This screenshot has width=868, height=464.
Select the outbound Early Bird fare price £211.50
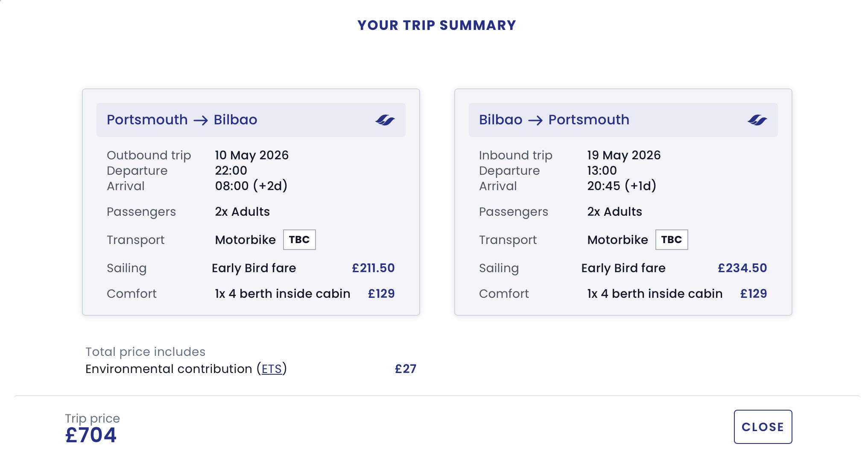point(373,268)
